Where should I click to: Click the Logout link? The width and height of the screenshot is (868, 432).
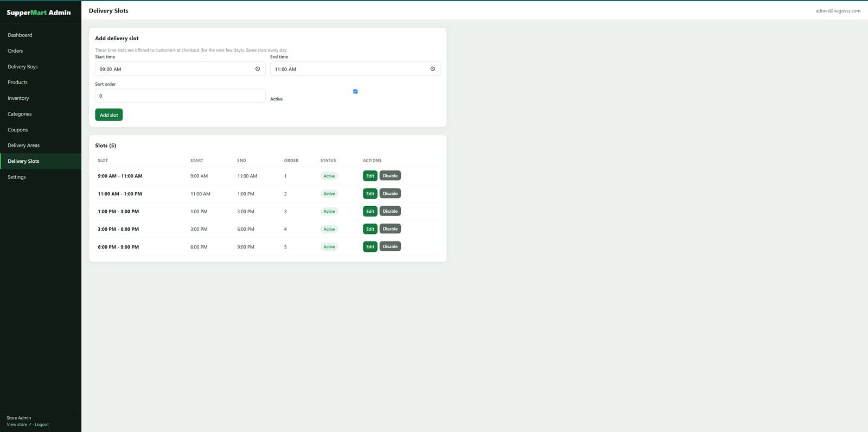click(42, 424)
